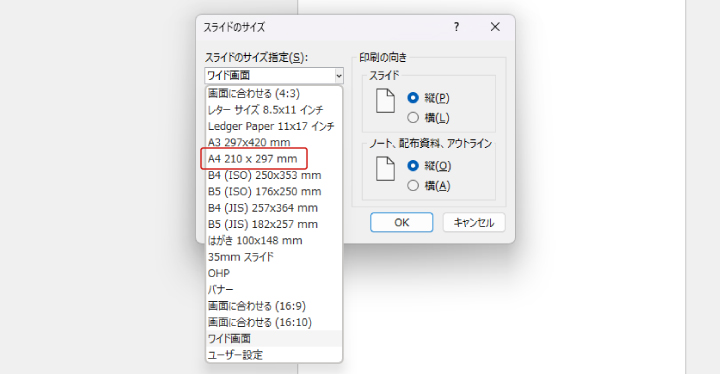Click the キャンセル button

coord(474,222)
